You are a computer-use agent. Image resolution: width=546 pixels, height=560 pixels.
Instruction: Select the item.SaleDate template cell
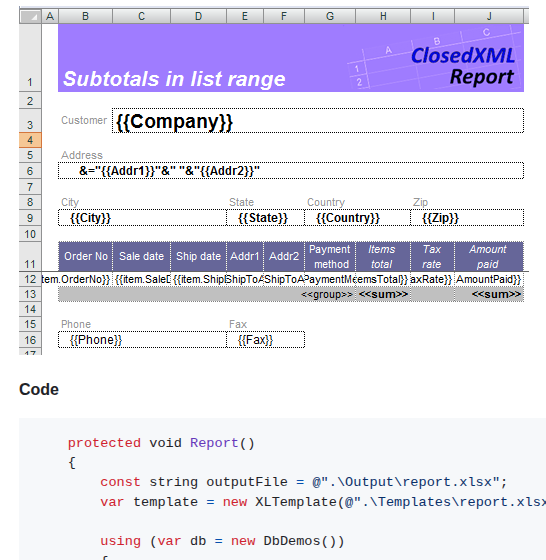click(x=141, y=279)
